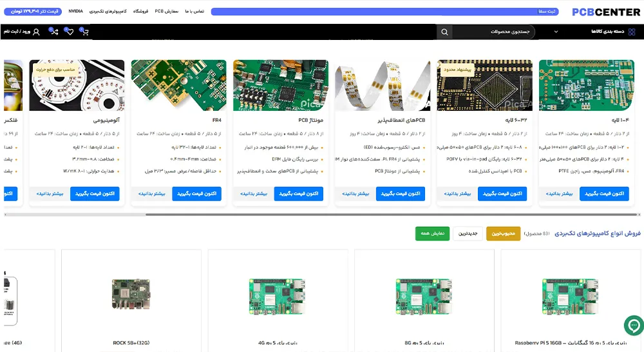
Task: Click the long blue order banner
Action: coord(385,12)
